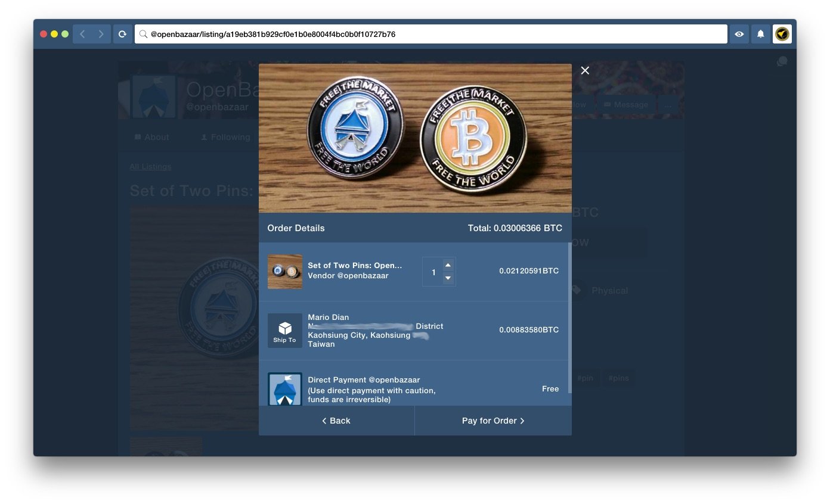Click the Free moderator fee label
This screenshot has height=504, width=830.
point(550,388)
